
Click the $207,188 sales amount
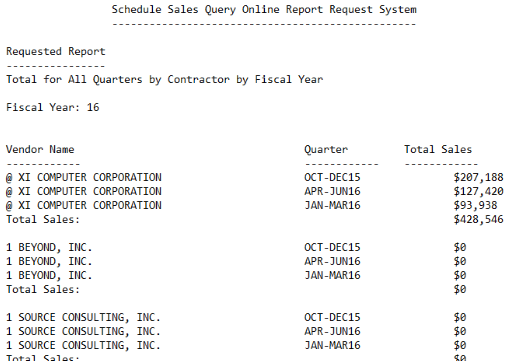point(478,177)
